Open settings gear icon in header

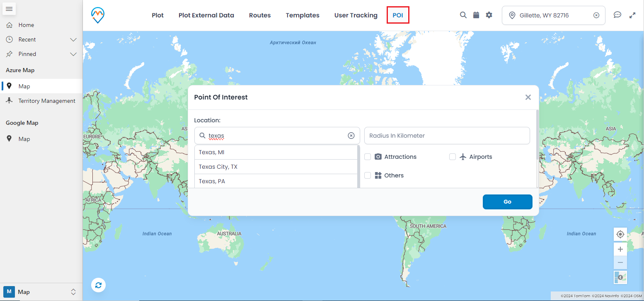click(489, 15)
